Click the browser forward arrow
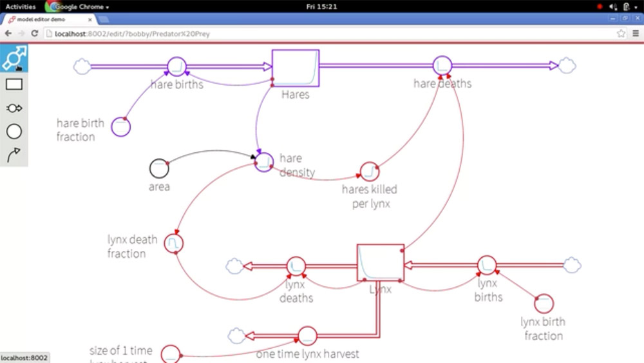Screen dimensions: 644x363 pyautogui.click(x=21, y=34)
